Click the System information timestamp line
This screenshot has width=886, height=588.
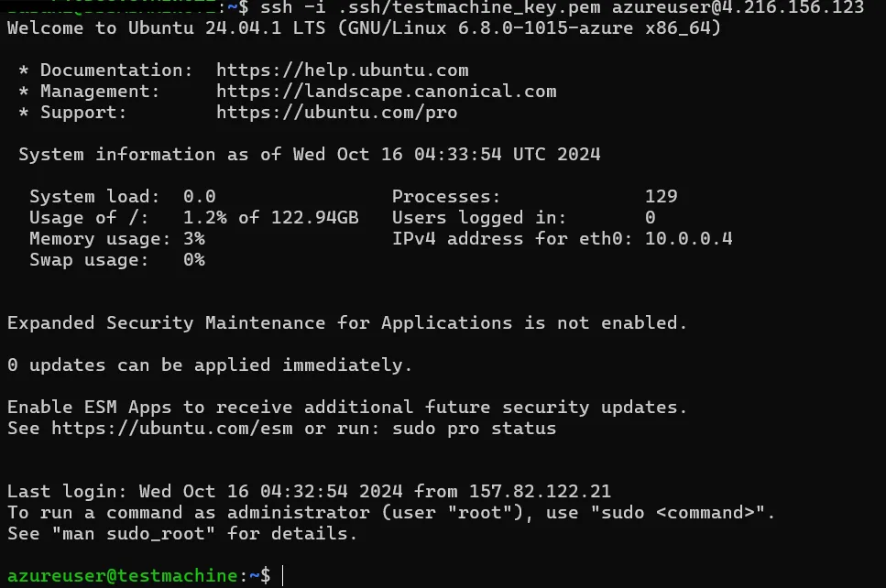[309, 155]
